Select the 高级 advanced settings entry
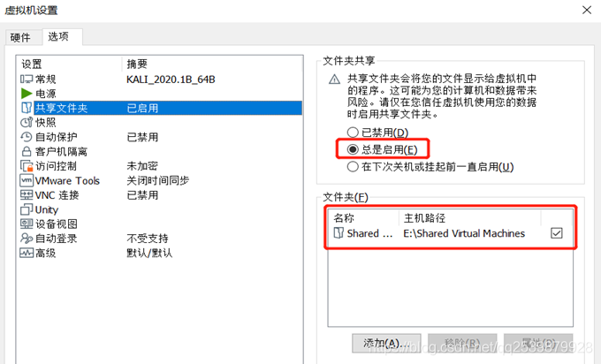 (x=159, y=253)
